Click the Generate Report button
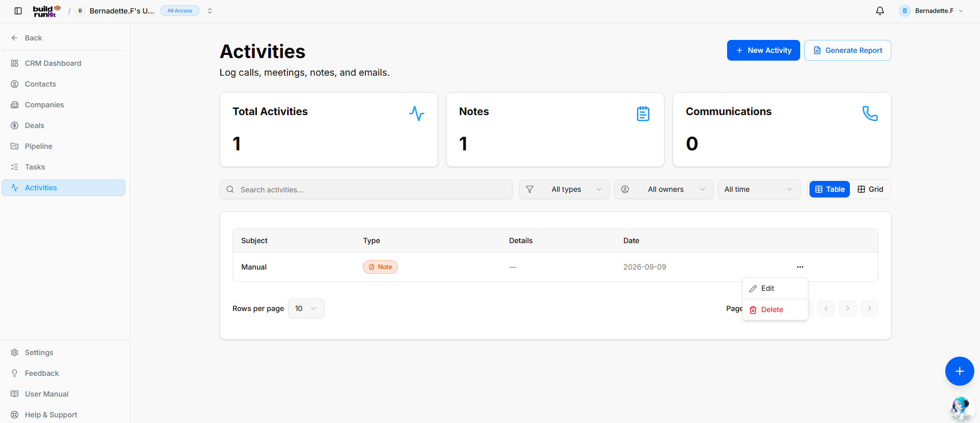 click(848, 50)
